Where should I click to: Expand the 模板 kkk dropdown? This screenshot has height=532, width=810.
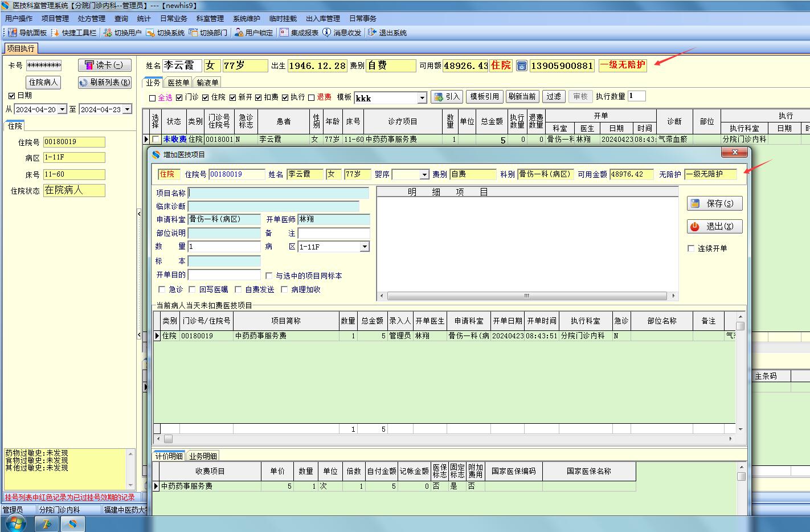pyautogui.click(x=422, y=98)
